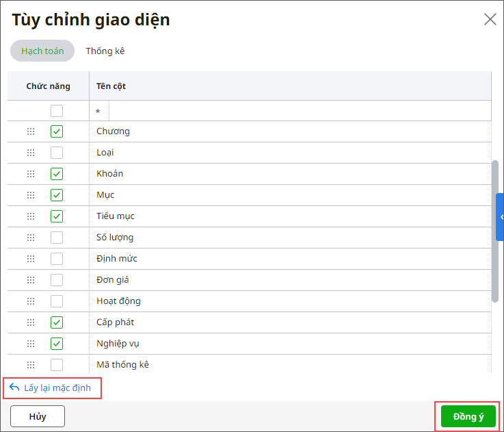Screen dimensions: 504x432
Task: Click the vertical scrollbar of column list
Action: (x=495, y=233)
